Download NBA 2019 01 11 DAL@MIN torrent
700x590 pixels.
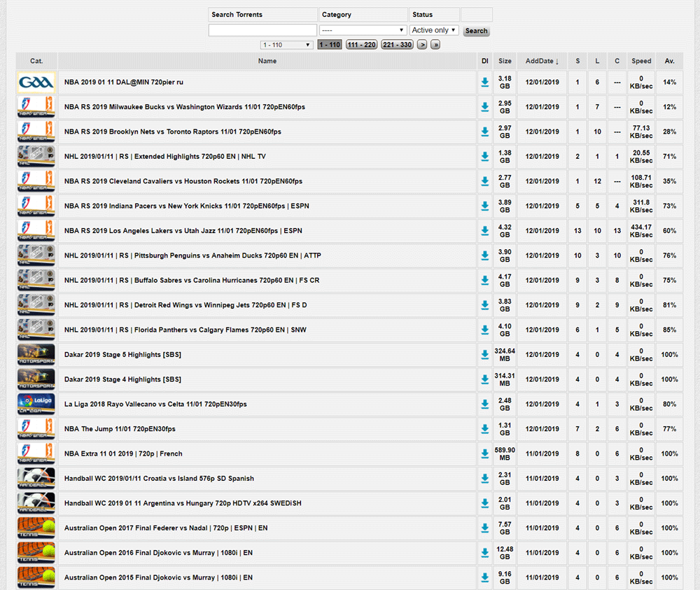(484, 82)
